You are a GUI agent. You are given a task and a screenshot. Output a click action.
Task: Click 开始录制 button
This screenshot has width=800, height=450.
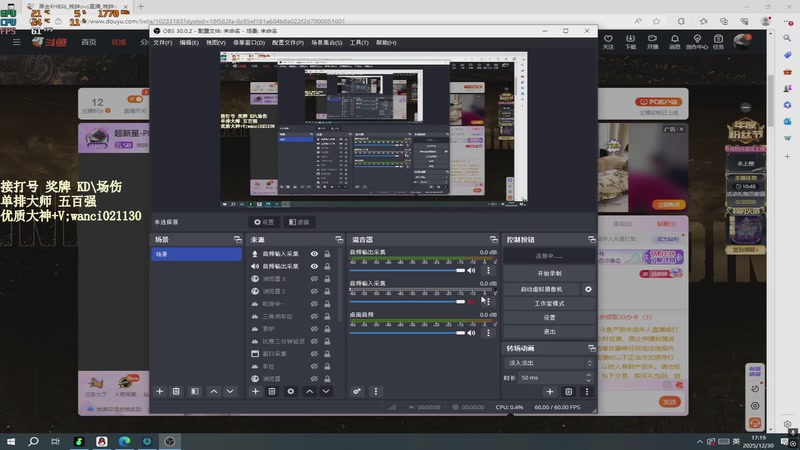coord(549,273)
